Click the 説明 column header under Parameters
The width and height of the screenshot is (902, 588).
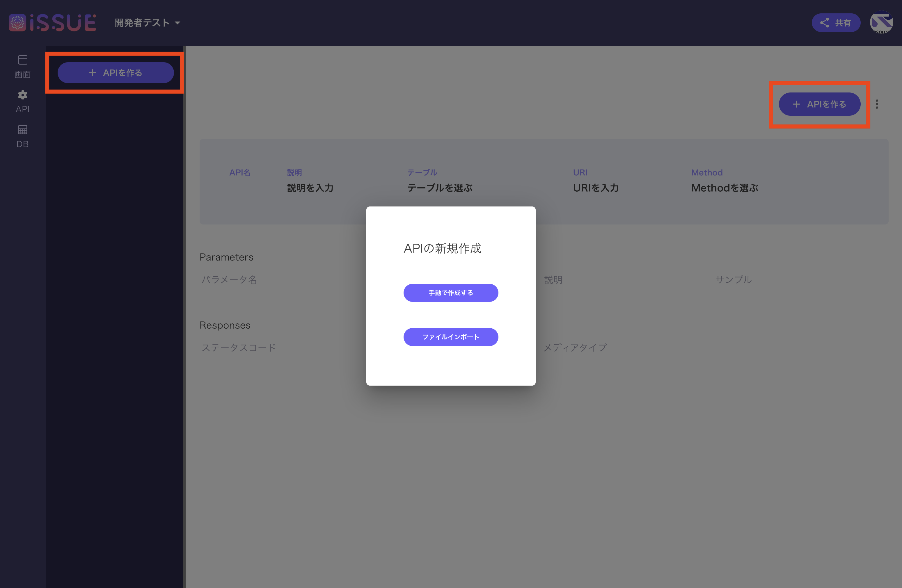click(x=553, y=279)
